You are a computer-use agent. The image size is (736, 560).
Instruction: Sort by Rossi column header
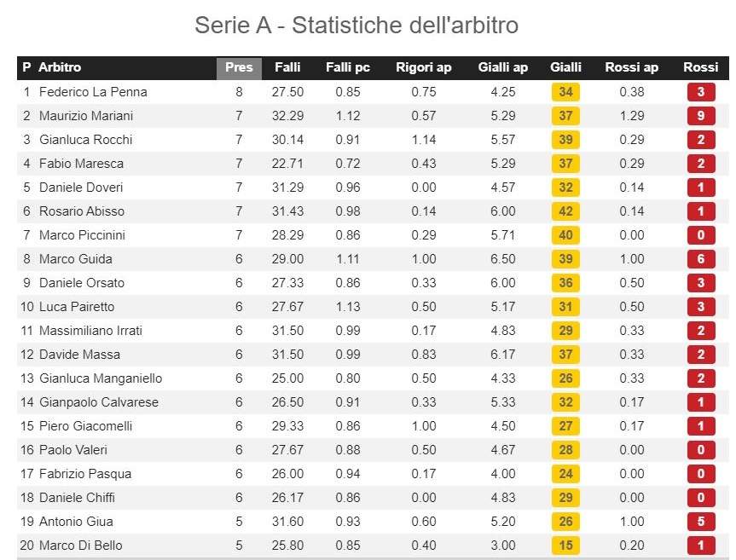[701, 67]
